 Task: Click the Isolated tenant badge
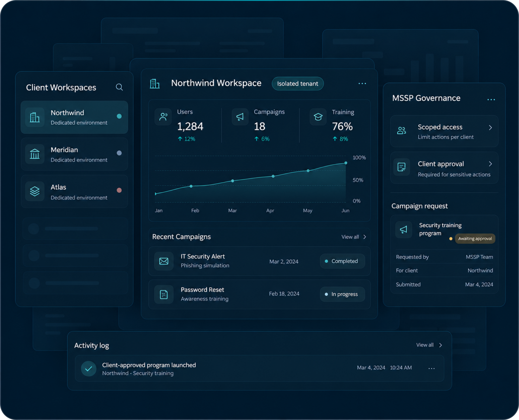pyautogui.click(x=298, y=84)
